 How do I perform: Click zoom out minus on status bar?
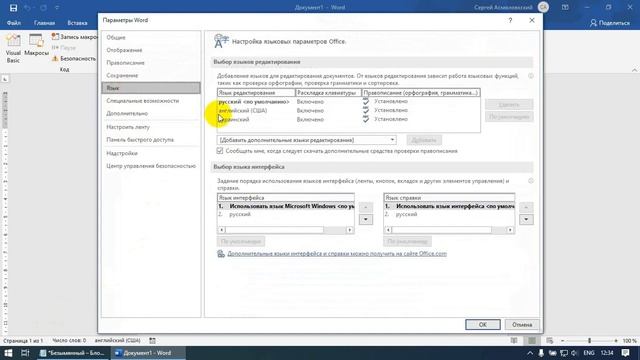562,340
